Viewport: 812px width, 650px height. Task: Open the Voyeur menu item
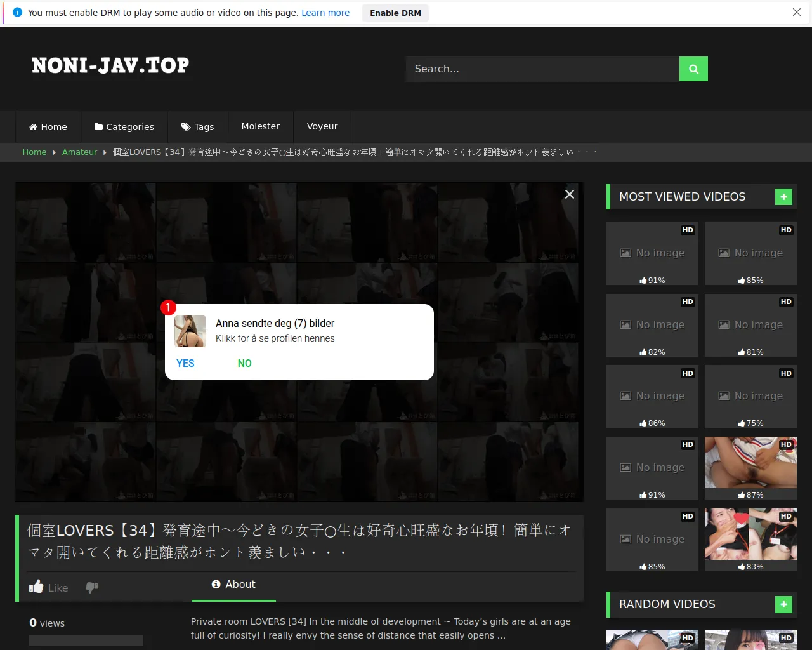pyautogui.click(x=322, y=126)
